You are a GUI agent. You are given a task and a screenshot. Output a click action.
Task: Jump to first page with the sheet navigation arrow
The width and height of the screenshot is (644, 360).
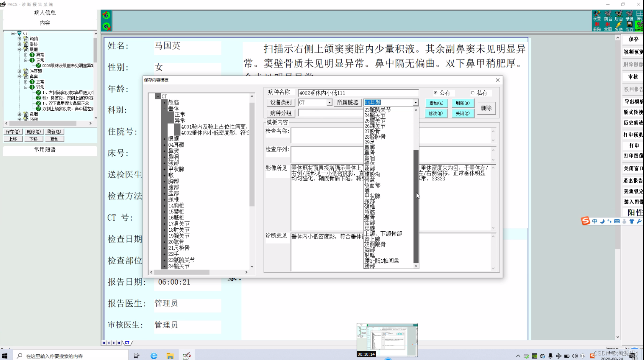pos(104,343)
